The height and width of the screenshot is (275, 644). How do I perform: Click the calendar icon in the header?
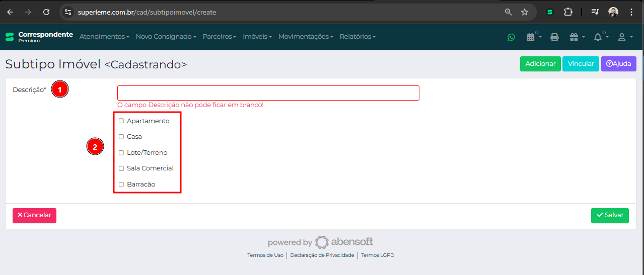tap(531, 37)
